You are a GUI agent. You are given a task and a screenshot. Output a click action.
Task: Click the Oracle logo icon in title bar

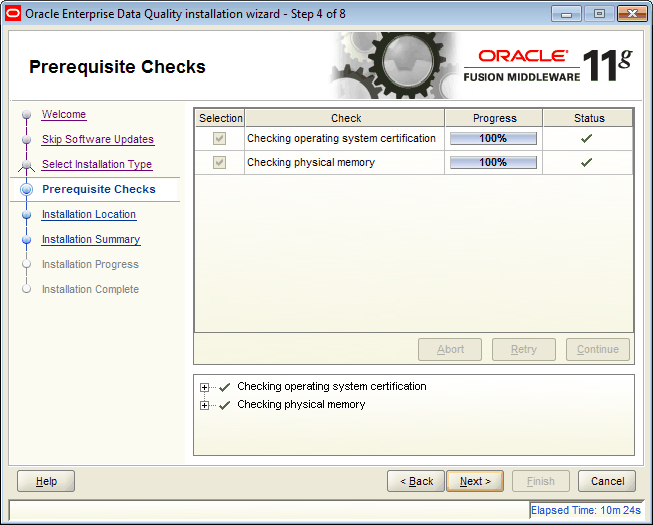[13, 14]
